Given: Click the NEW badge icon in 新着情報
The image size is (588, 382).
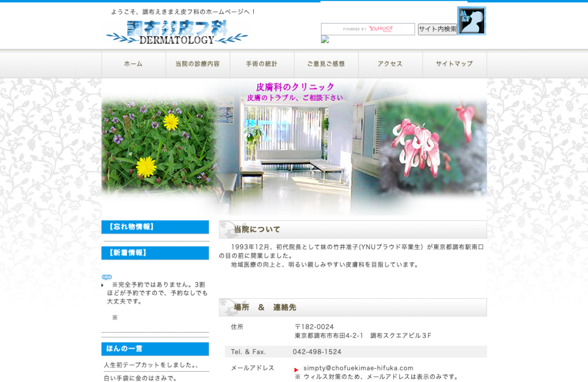Looking at the screenshot, I should click(107, 277).
